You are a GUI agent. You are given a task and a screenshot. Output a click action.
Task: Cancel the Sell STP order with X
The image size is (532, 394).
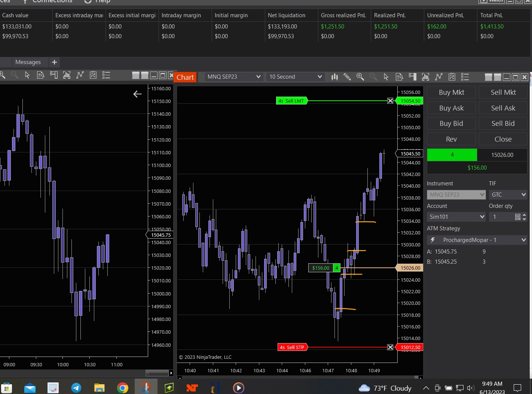tap(390, 347)
